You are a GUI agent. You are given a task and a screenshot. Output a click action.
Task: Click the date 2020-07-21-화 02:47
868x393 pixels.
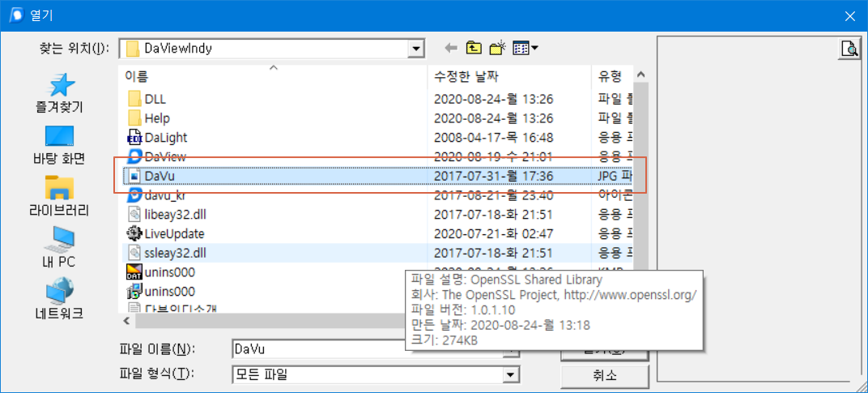tap(493, 233)
